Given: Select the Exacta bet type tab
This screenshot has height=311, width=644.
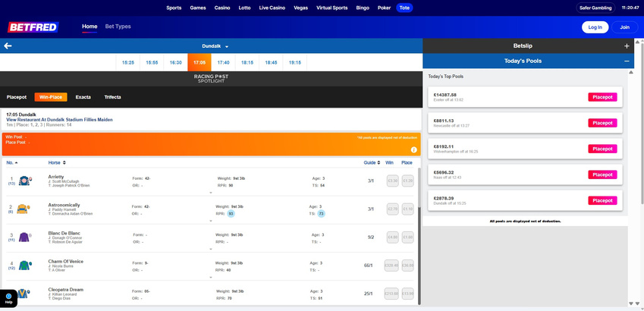Looking at the screenshot, I should tap(83, 97).
